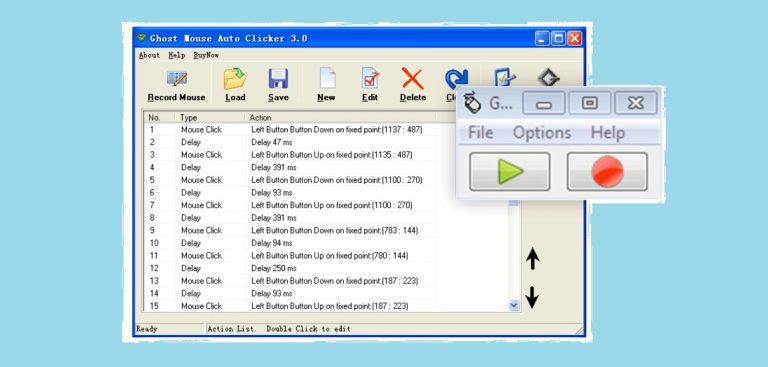Select row 10 'Delay 94 ms'
This screenshot has width=768, height=367.
pos(290,243)
